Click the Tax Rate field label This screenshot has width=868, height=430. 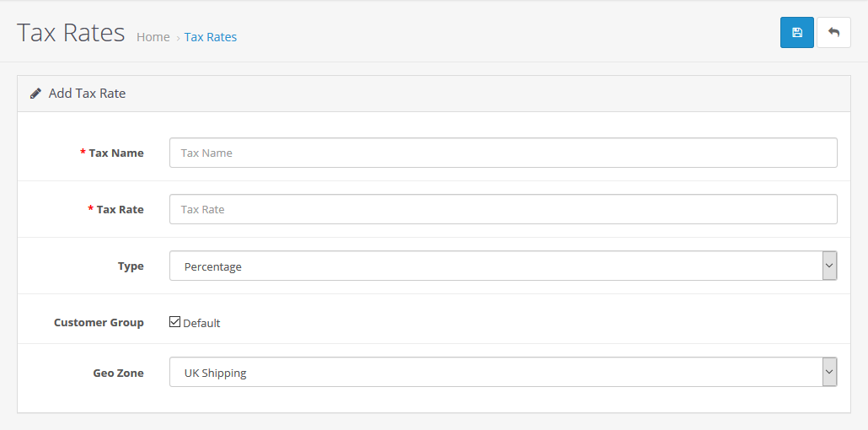120,210
